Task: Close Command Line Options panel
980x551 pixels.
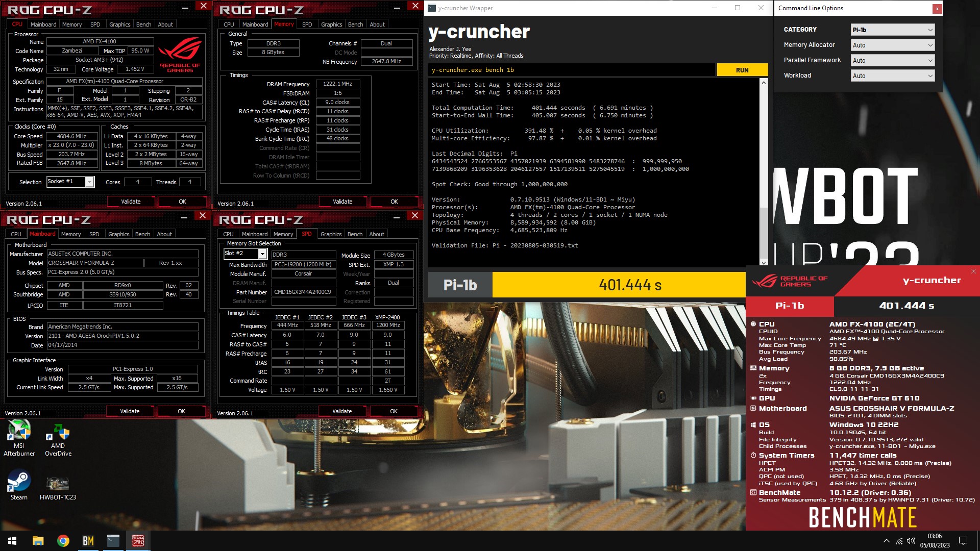Action: 937,8
